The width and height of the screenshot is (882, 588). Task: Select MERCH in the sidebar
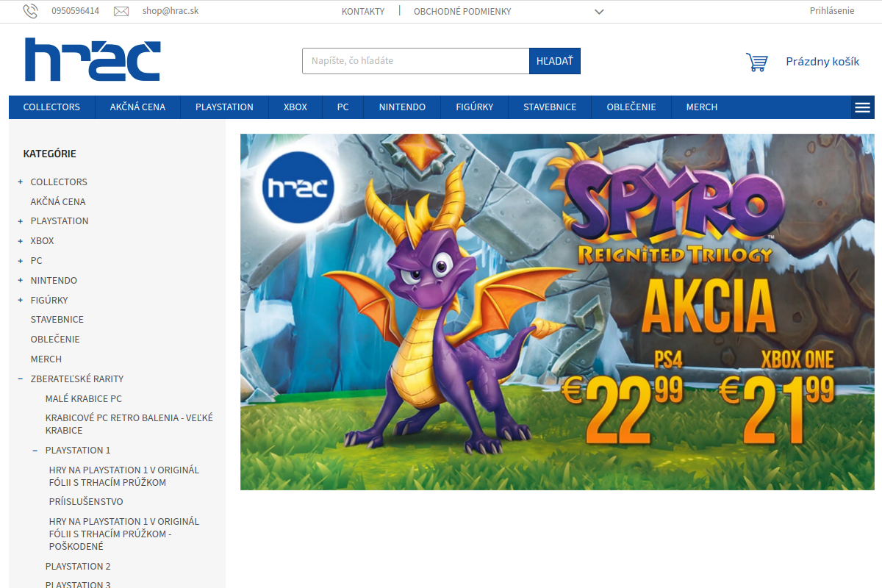(x=46, y=359)
